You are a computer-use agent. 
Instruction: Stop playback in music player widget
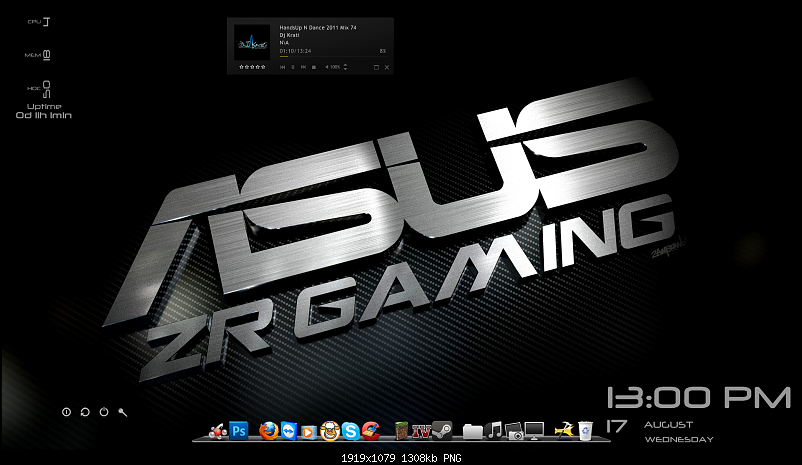314,67
